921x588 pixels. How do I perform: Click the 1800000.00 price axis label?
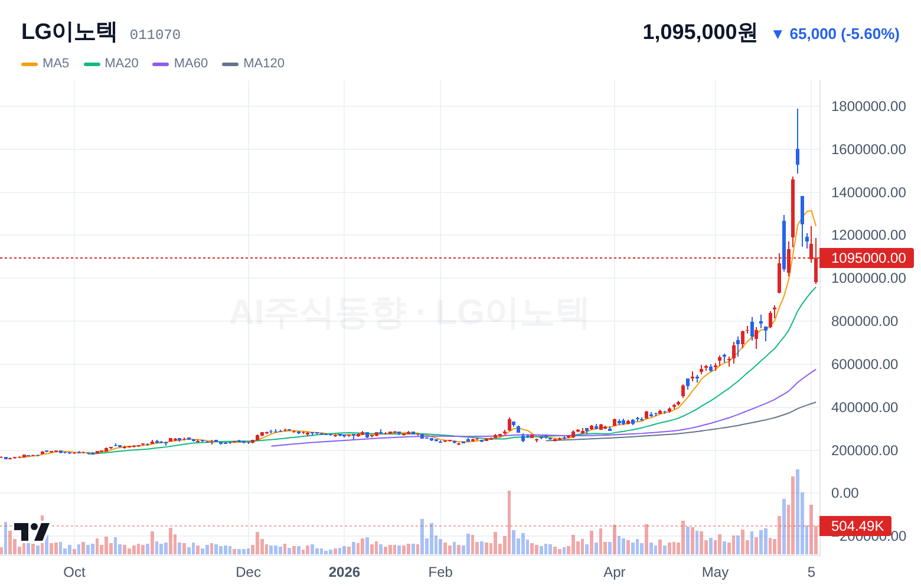click(x=868, y=106)
